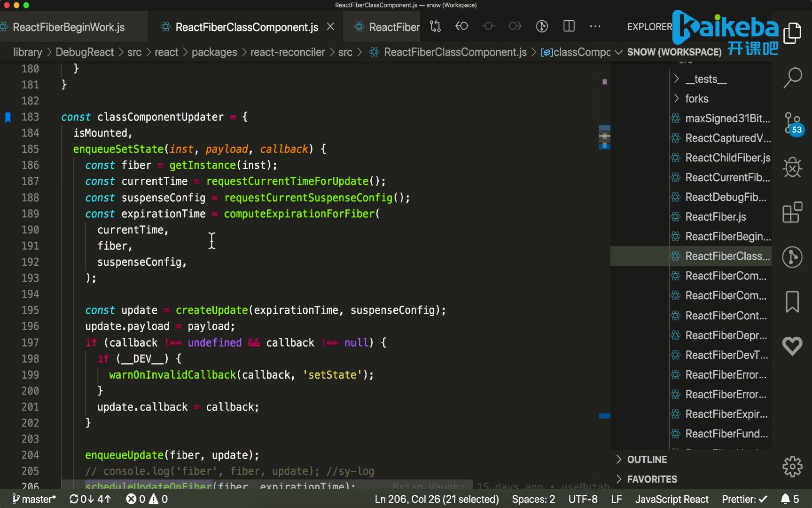
Task: Synchronize changes 0 down 4 up
Action: point(90,499)
